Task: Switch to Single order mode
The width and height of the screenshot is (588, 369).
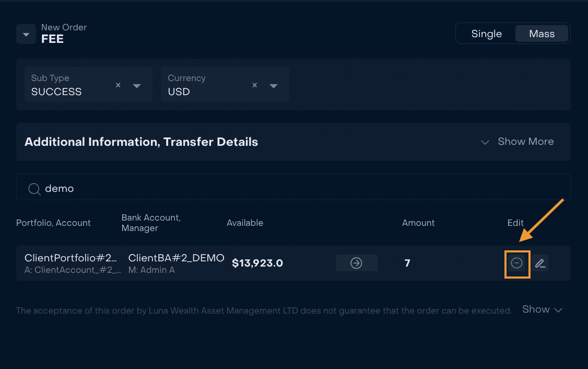Action: (x=486, y=34)
